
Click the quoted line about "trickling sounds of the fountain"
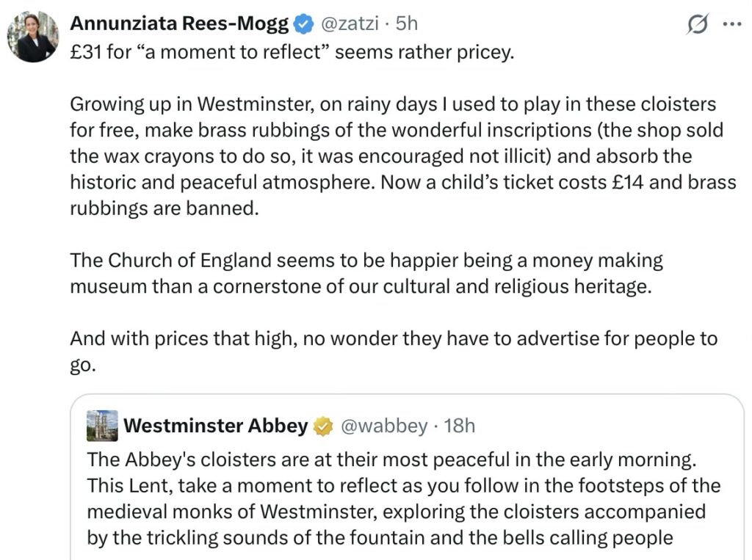tap(380, 537)
